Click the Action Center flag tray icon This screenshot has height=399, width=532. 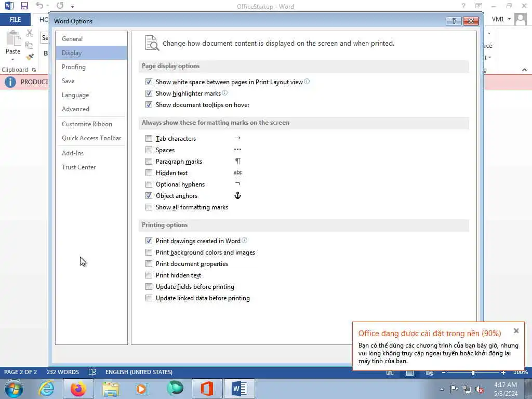point(454,389)
